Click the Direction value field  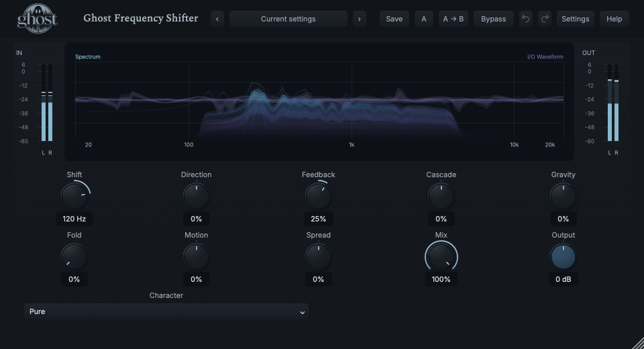click(x=197, y=219)
